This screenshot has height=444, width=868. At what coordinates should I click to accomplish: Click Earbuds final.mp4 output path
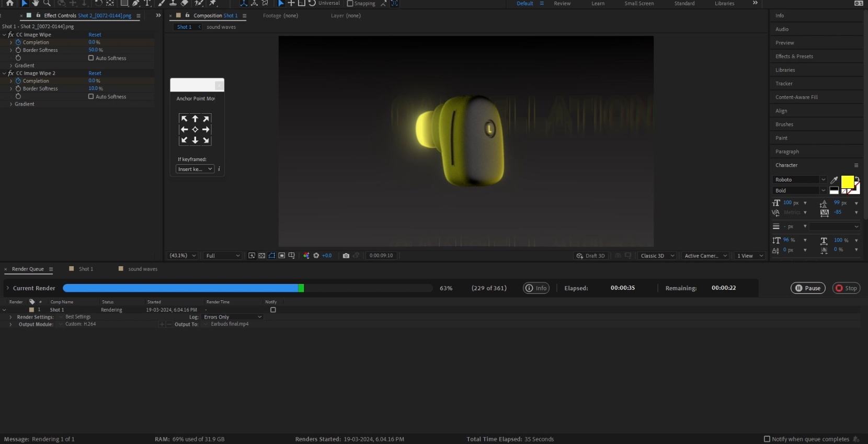pyautogui.click(x=230, y=324)
